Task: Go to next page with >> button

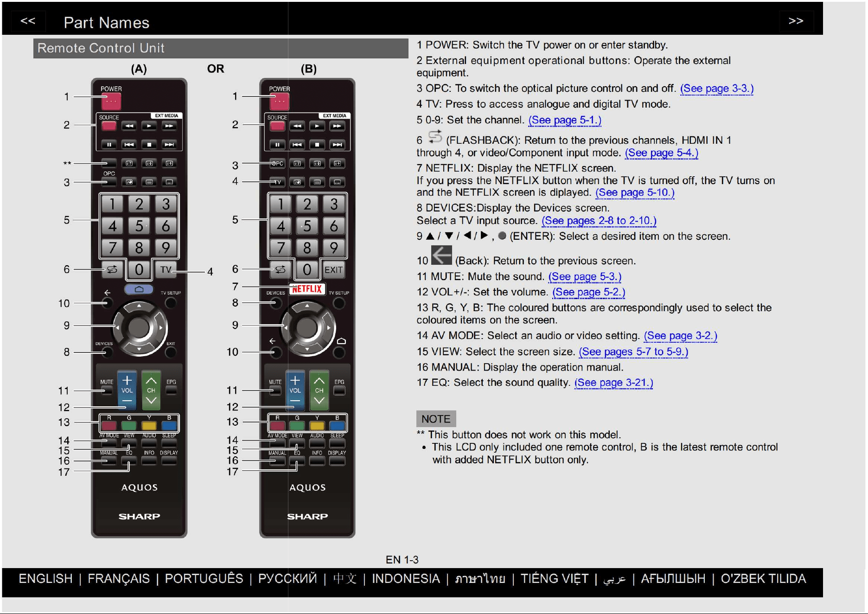Action: coord(796,21)
